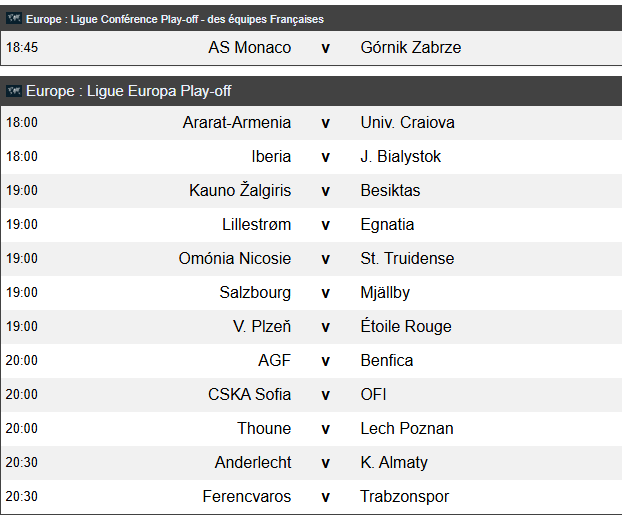The height and width of the screenshot is (515, 622).
Task: Select Anderlecht in the 20:30 fixture
Action: click(x=253, y=463)
